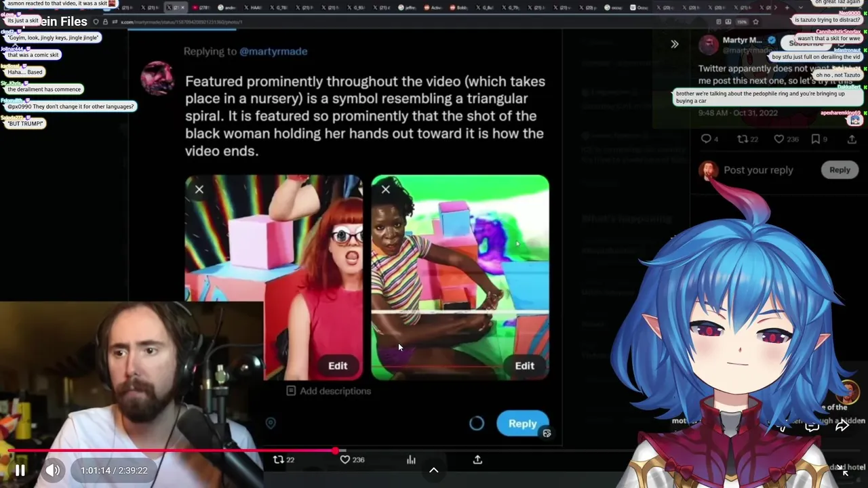Image resolution: width=868 pixels, height=488 pixels.
Task: Pause the video playback
Action: (x=20, y=470)
